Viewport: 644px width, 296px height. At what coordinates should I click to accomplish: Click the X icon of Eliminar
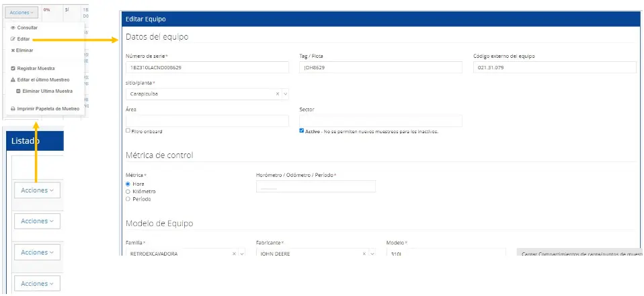click(13, 50)
